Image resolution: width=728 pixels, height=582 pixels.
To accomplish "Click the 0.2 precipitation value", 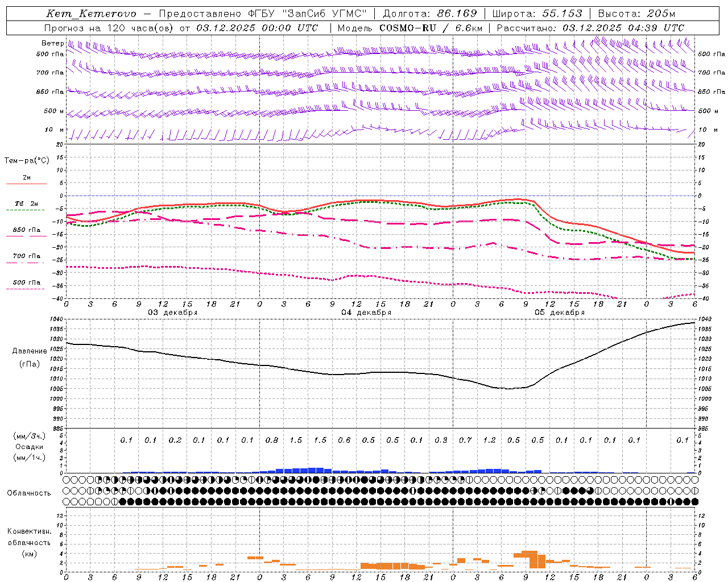I will pos(175,440).
